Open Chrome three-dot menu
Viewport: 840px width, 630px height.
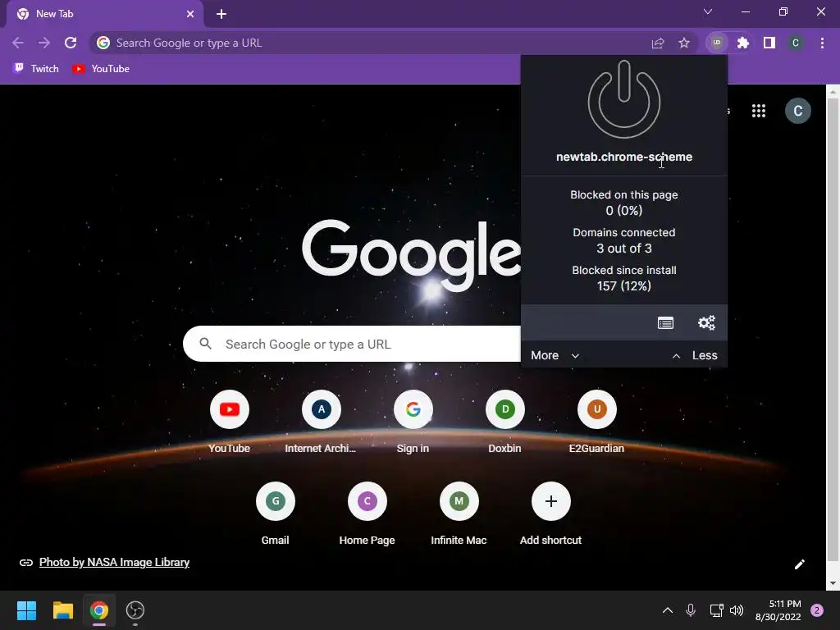(x=822, y=43)
